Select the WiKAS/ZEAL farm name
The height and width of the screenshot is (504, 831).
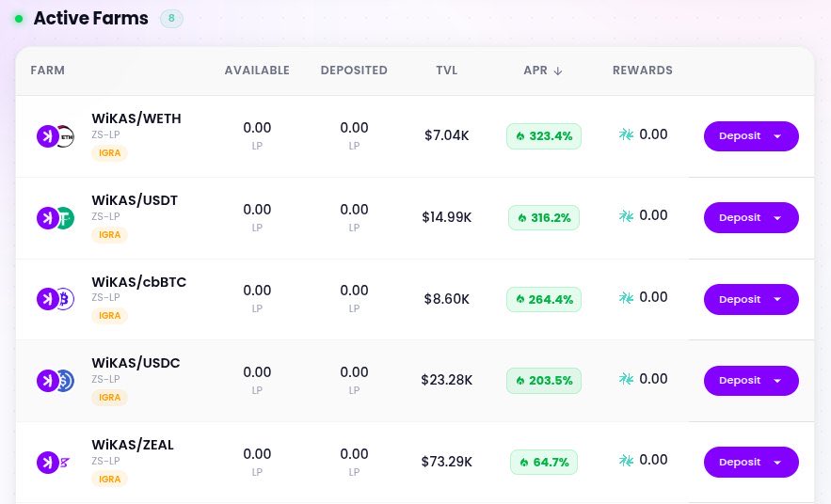(133, 446)
